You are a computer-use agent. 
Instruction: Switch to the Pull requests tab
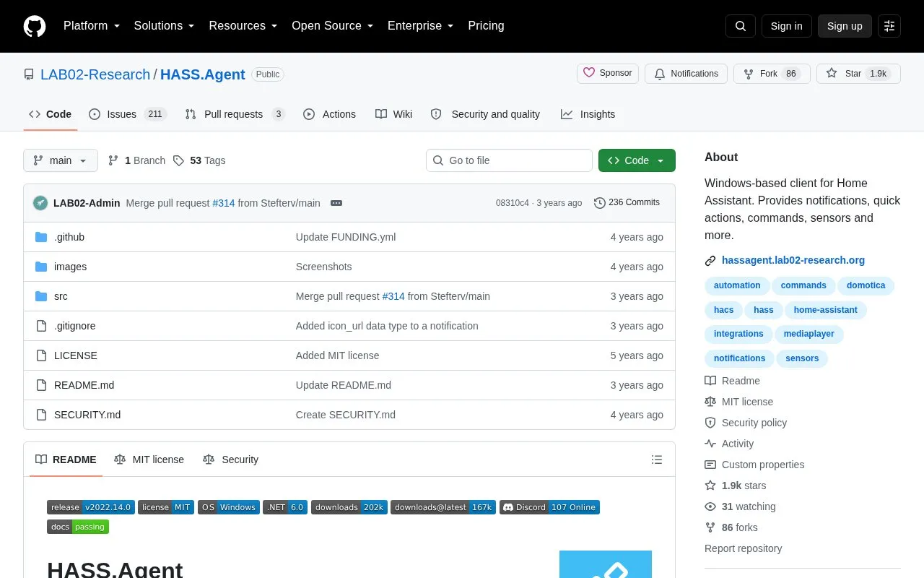tap(235, 114)
